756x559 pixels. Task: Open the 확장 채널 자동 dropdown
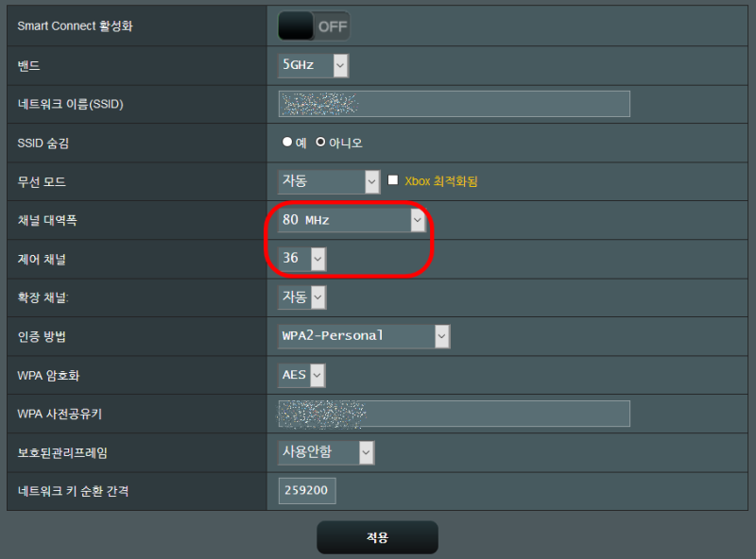tap(302, 297)
